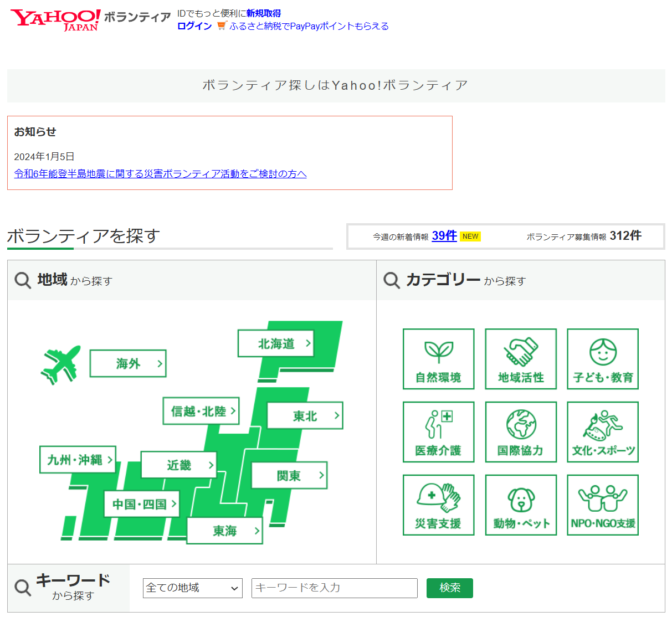Image resolution: width=672 pixels, height=617 pixels.
Task: Click the shopping cart icon in header
Action: pos(222,25)
